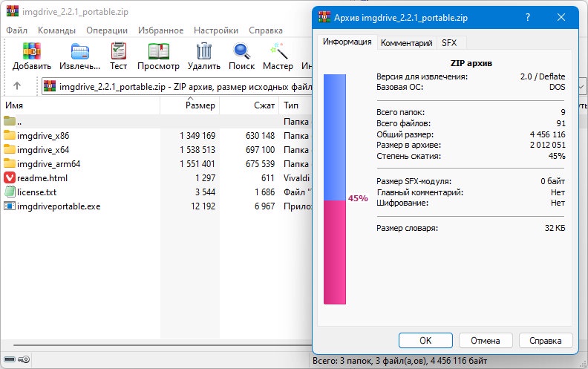This screenshot has width=588, height=369.
Task: Click the Поиск magnifier icon
Action: 241,51
